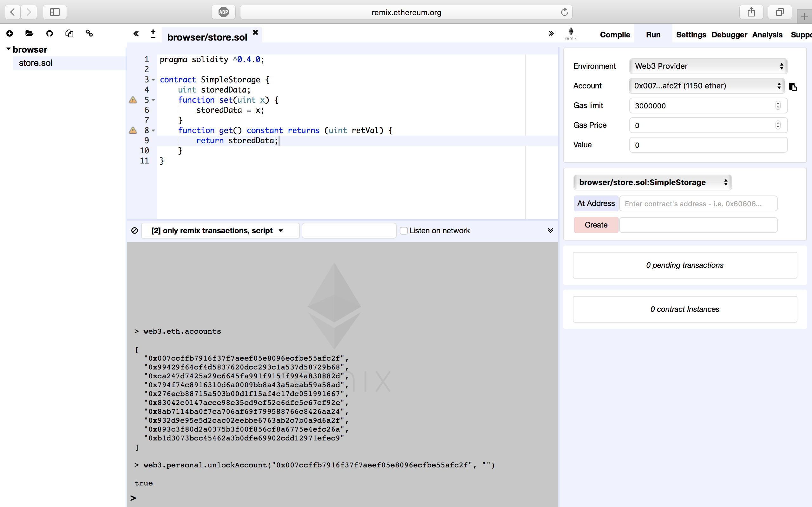812x507 pixels.
Task: Click the At Address button
Action: (x=596, y=203)
